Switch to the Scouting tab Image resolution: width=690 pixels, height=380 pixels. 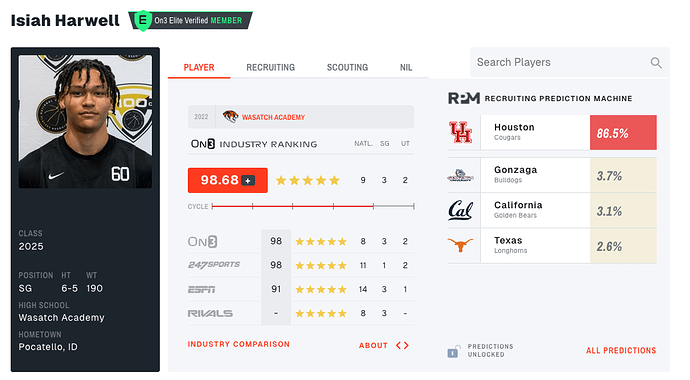[x=347, y=67]
